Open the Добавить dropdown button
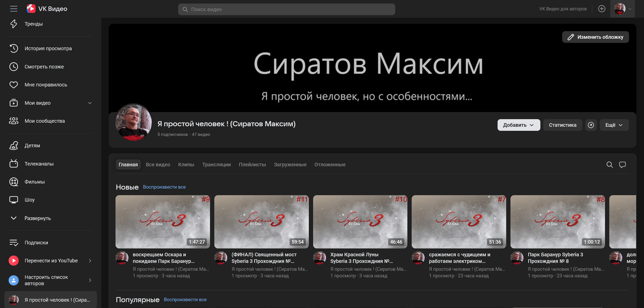The image size is (644, 308). (518, 125)
